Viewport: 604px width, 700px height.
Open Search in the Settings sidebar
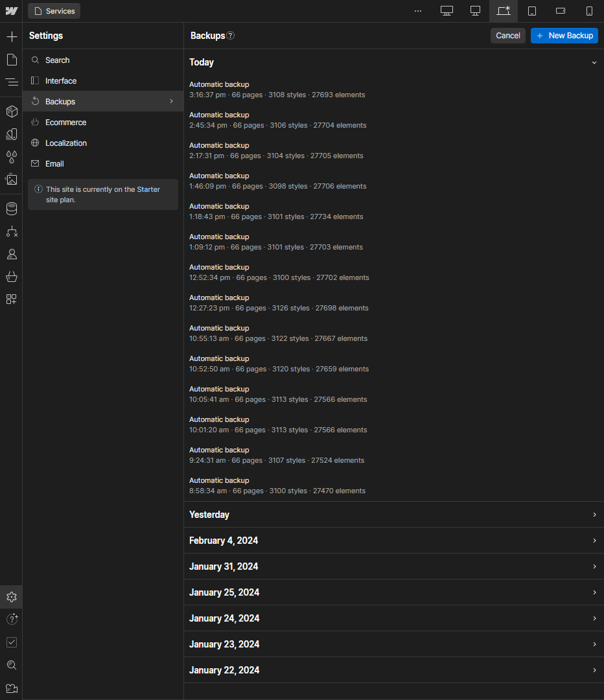[x=57, y=60]
